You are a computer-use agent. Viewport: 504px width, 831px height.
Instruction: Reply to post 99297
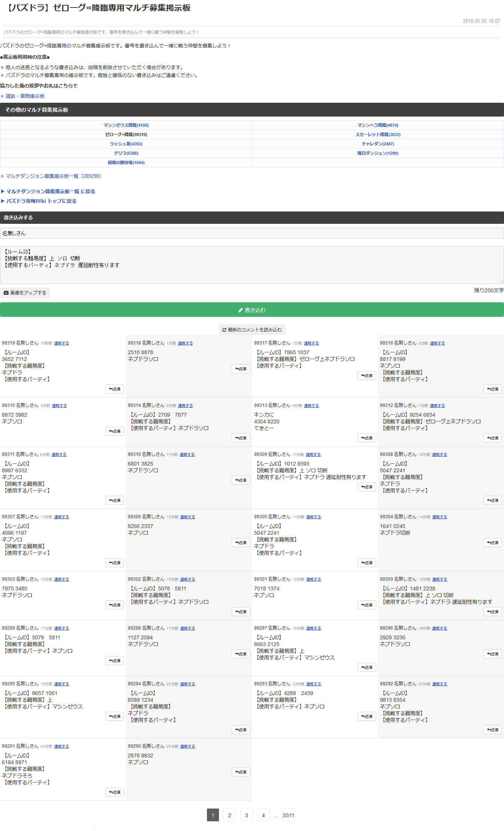[367, 667]
